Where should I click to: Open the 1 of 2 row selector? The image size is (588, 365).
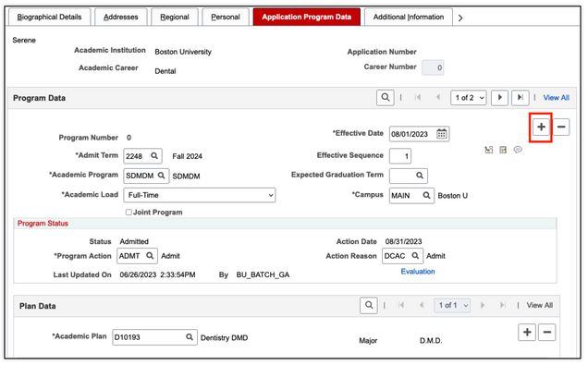click(469, 98)
